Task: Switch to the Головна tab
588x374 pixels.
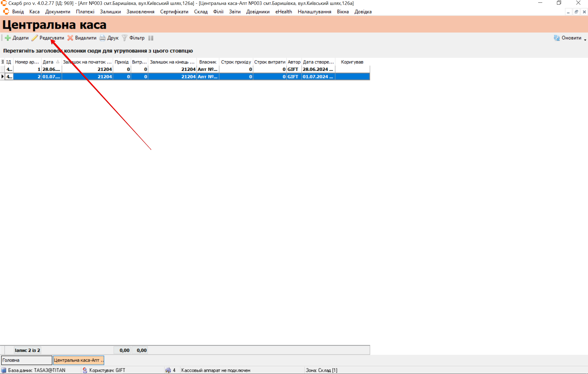Action: point(26,360)
